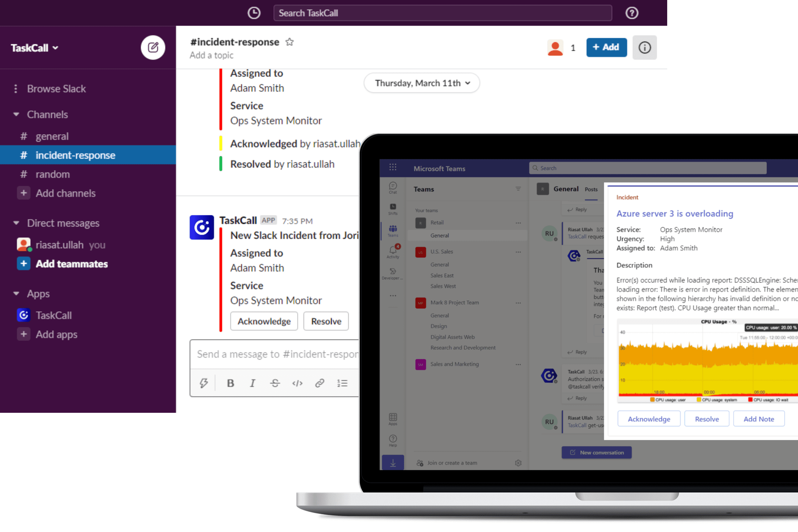Open Apps in the Teams sidebar
The image size is (798, 532).
tap(393, 419)
